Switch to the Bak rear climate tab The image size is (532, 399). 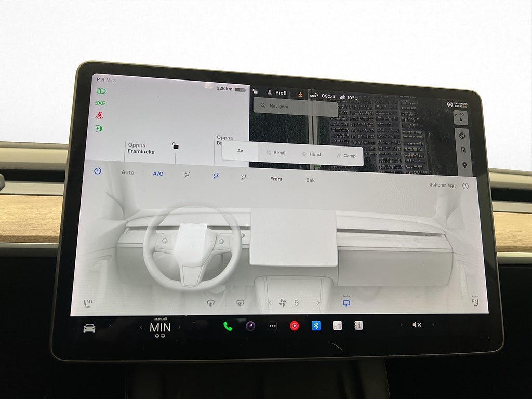310,180
